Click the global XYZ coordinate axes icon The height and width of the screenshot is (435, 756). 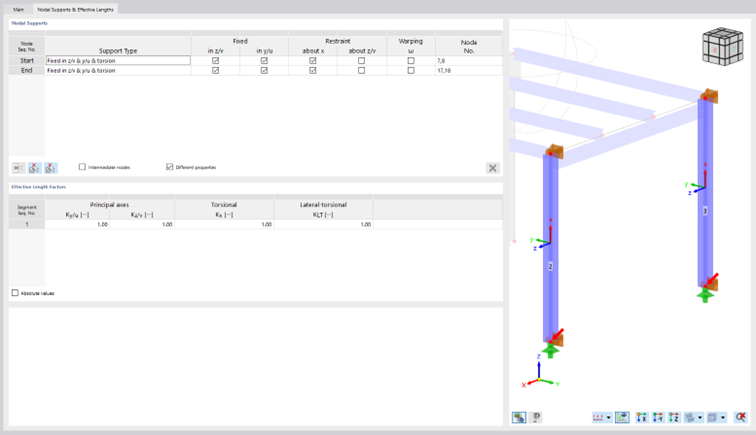(540, 371)
